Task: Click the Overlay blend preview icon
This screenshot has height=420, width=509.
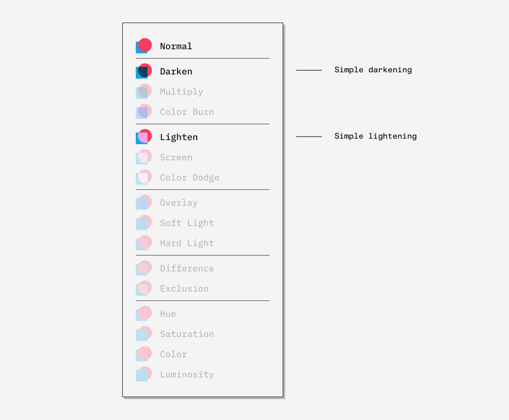Action: coord(143,203)
